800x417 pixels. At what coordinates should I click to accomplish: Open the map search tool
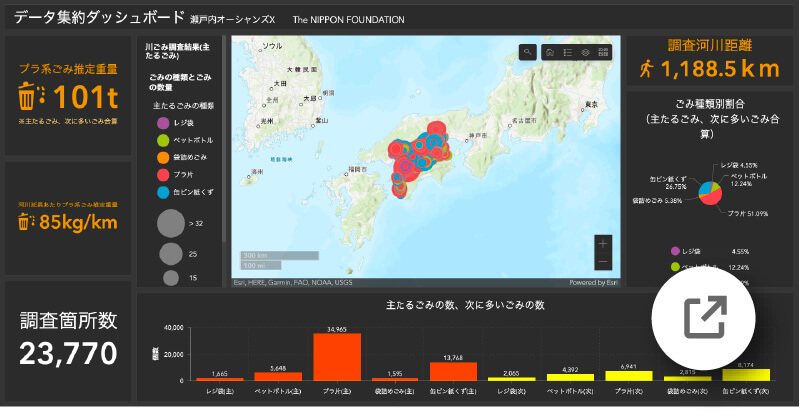click(528, 52)
